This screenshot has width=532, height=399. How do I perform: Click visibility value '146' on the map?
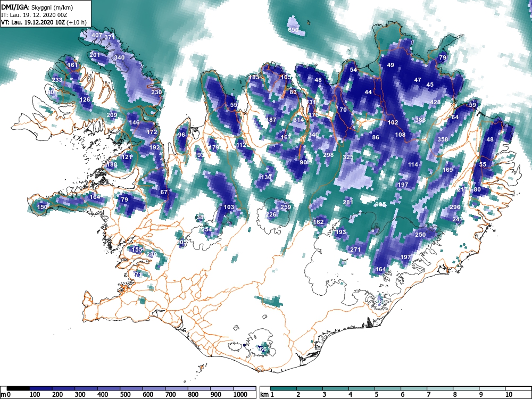[135, 122]
